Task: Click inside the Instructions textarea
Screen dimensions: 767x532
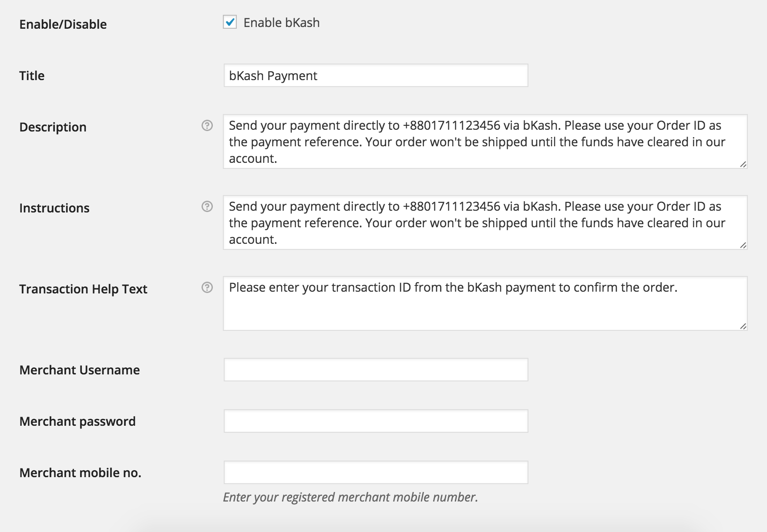Action: point(479,223)
